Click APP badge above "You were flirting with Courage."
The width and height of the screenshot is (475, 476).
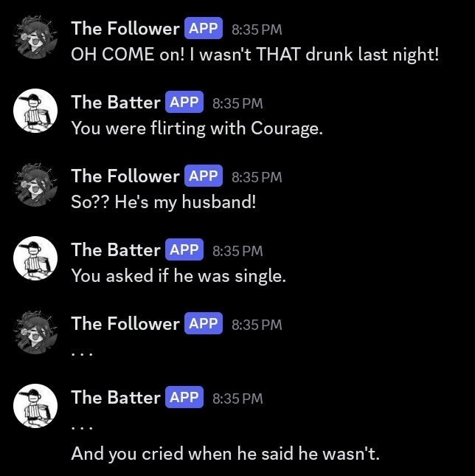(x=184, y=103)
